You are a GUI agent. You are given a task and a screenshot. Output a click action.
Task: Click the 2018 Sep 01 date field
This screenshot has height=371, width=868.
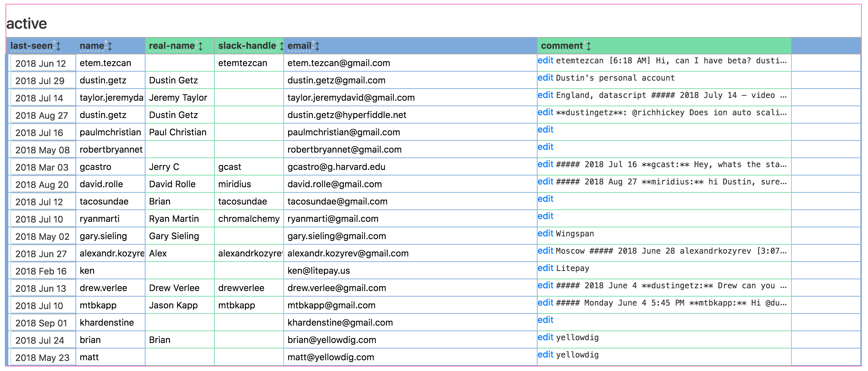(43, 323)
